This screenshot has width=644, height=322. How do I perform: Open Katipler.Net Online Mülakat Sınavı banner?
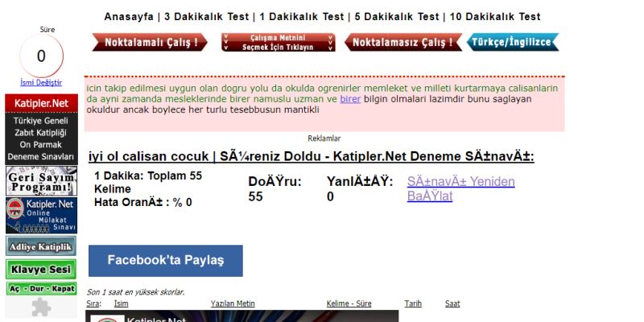click(x=41, y=215)
